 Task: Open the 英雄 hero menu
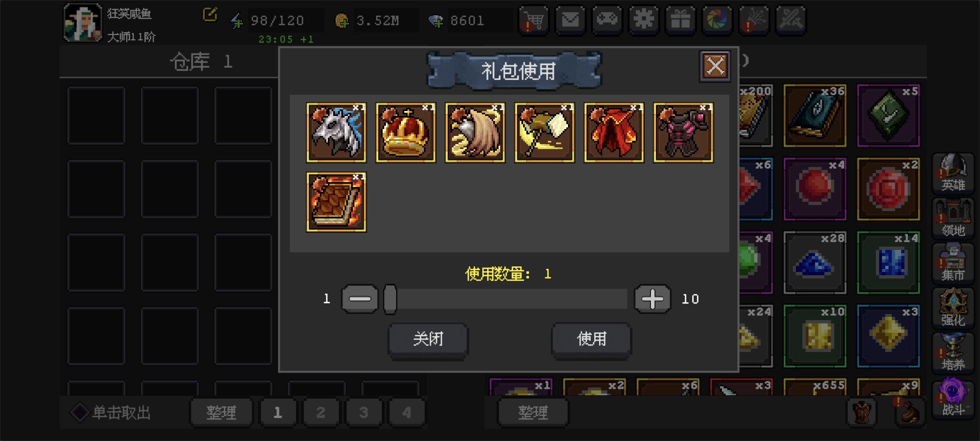pos(953,173)
